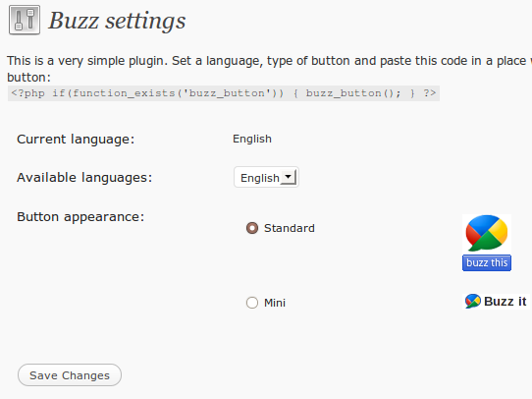Click the "Standard" option label
532x399 pixels.
[x=290, y=228]
